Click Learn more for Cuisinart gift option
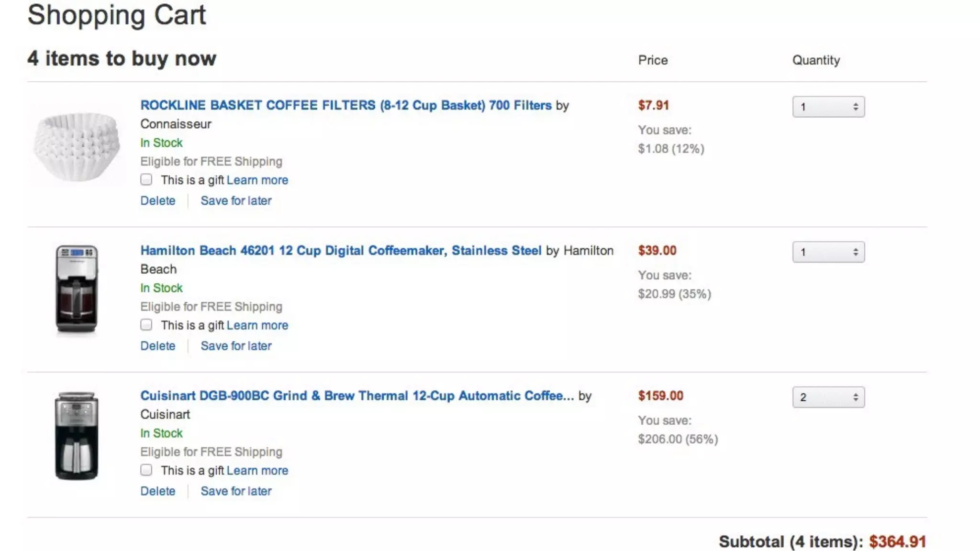This screenshot has width=980, height=551. 257,471
